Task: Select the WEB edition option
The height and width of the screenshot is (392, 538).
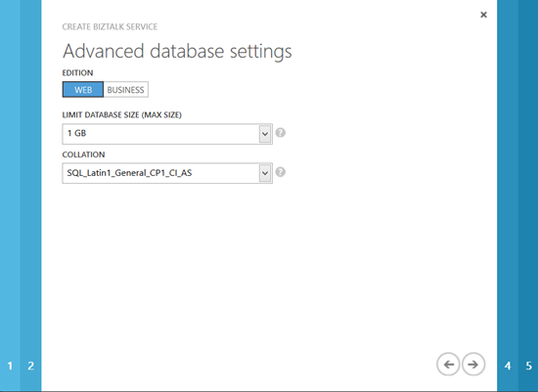Action: pyautogui.click(x=83, y=90)
